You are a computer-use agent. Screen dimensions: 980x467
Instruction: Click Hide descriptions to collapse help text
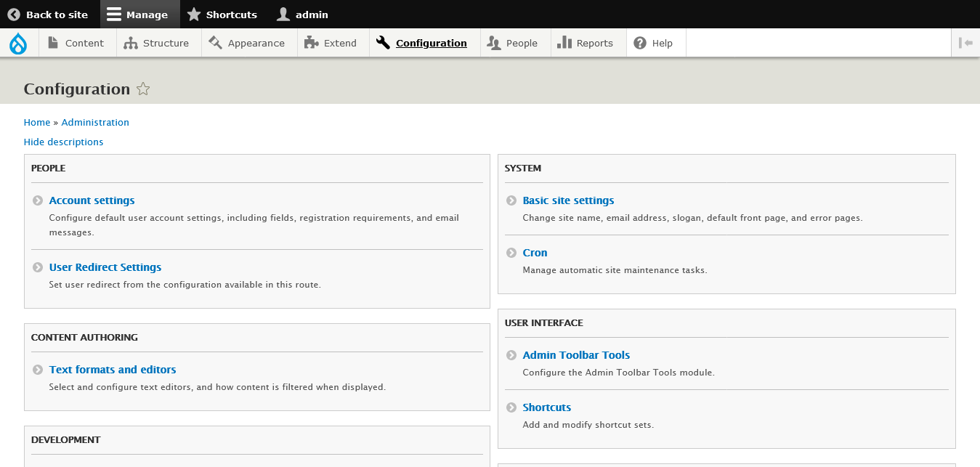63,142
